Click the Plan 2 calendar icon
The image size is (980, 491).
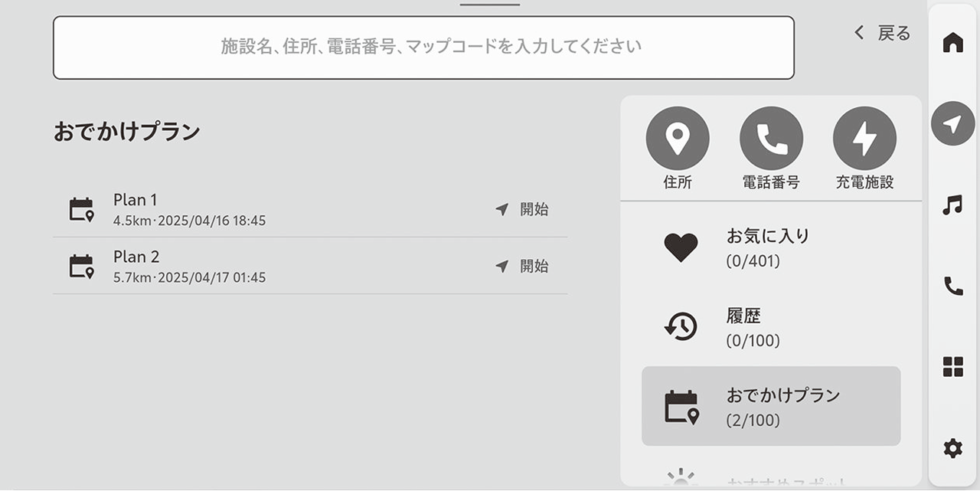81,266
